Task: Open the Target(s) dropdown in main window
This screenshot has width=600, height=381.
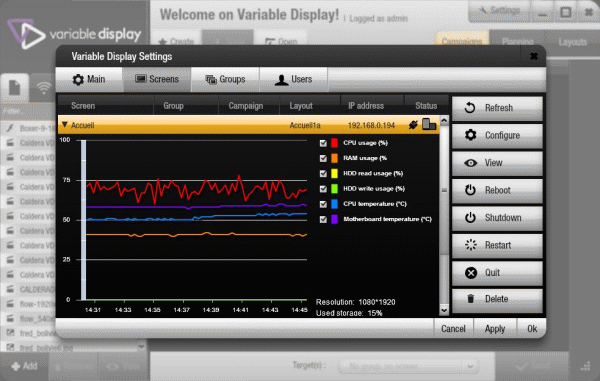Action: click(x=407, y=366)
